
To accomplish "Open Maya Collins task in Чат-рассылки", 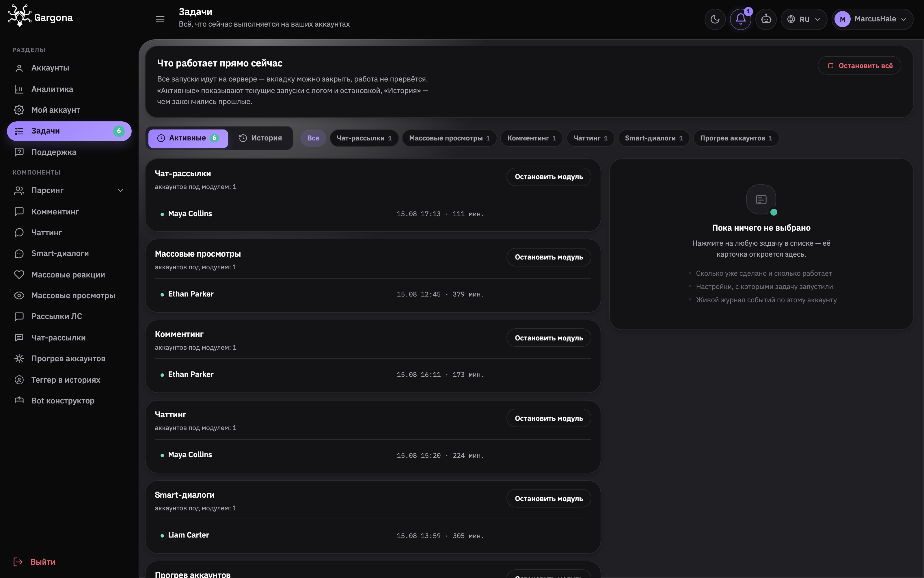I will coord(373,214).
